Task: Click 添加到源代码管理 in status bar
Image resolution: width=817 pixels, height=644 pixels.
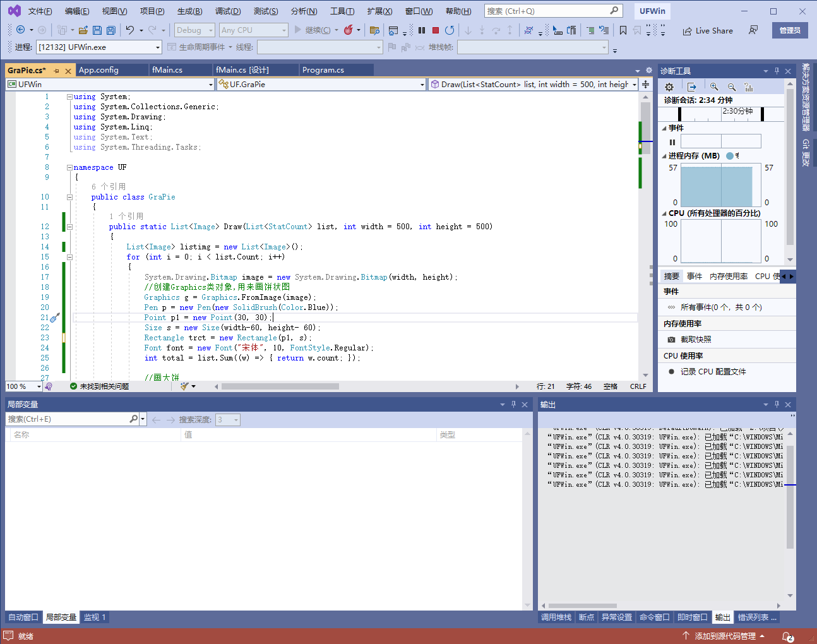Action: point(724,636)
